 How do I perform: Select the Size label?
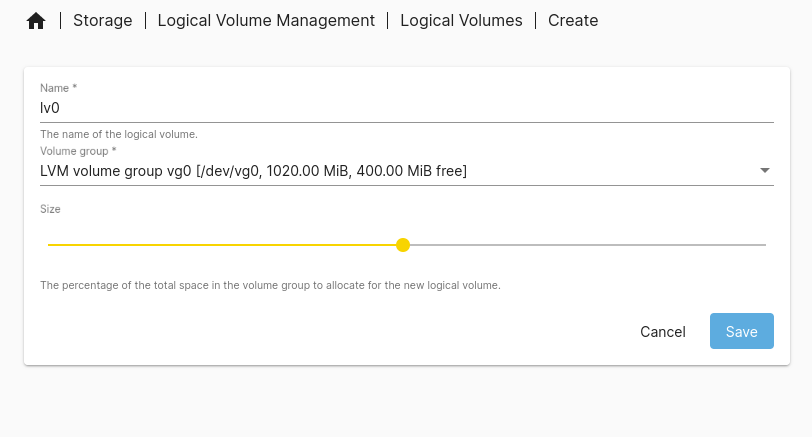tap(50, 209)
